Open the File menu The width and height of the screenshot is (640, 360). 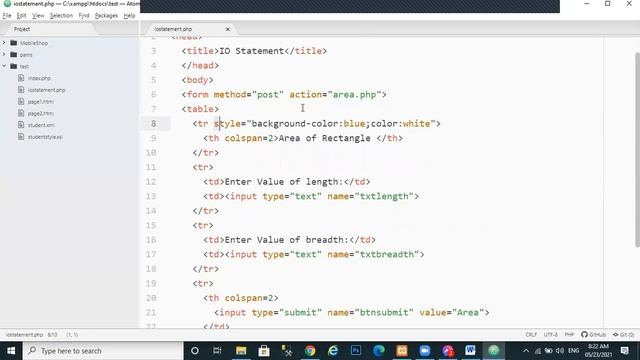coord(7,16)
